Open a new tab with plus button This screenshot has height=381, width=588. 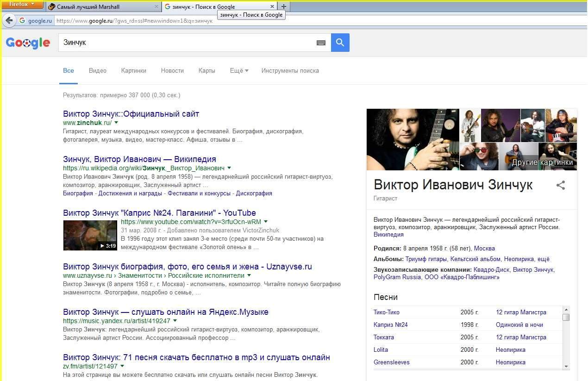284,6
